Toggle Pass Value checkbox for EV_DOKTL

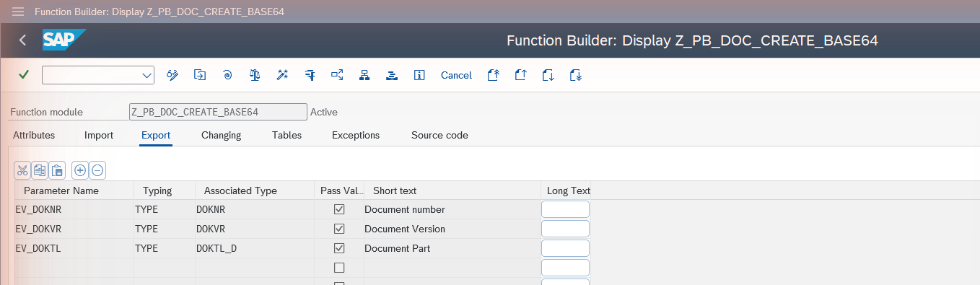339,248
